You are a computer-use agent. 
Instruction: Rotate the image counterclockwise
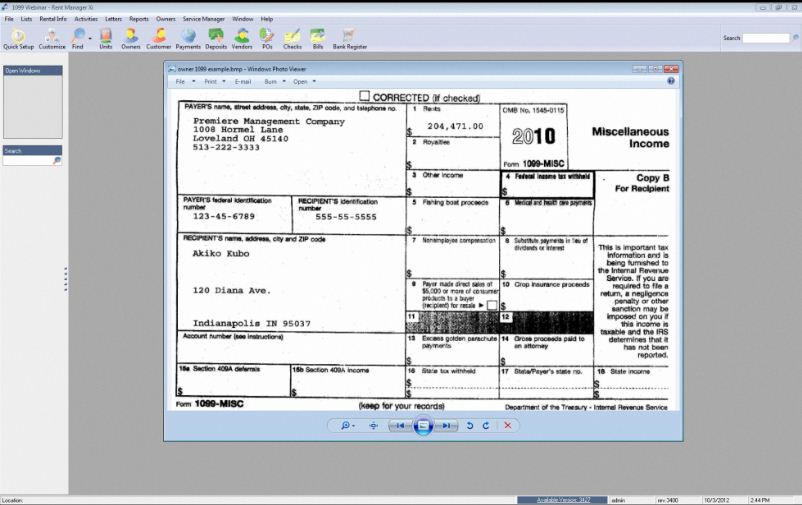470,426
